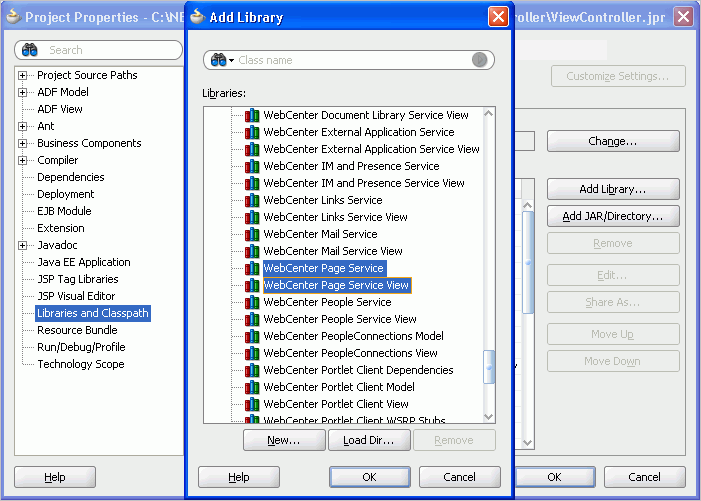Click Load Dir... button
The image size is (701, 501).
pyautogui.click(x=369, y=440)
